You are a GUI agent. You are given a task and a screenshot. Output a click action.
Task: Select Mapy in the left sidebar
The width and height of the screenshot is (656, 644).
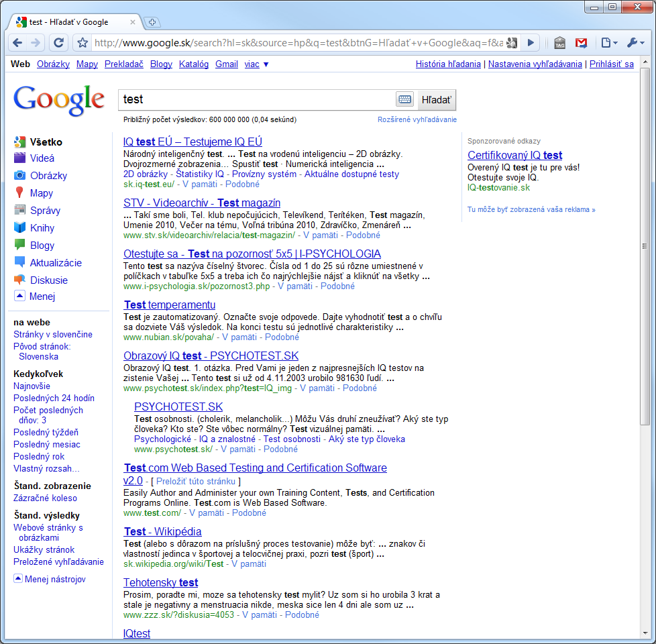click(x=42, y=193)
